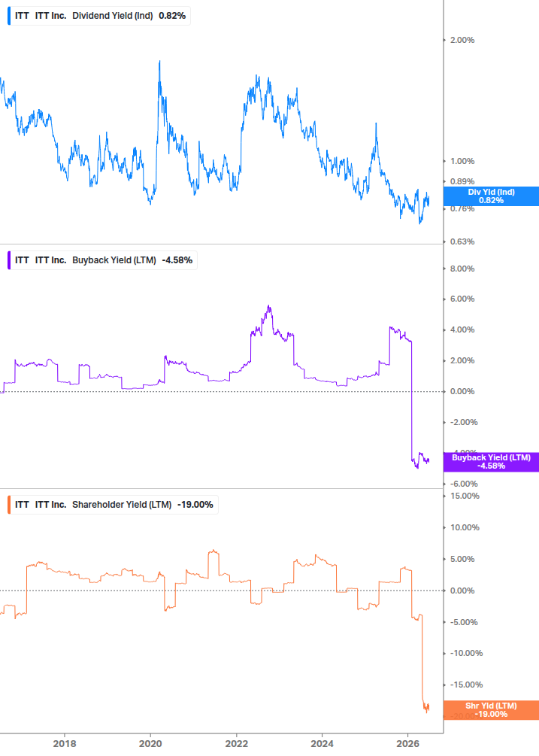Click the orange Shr Yld (LTM) -19.00% tag

(x=491, y=709)
